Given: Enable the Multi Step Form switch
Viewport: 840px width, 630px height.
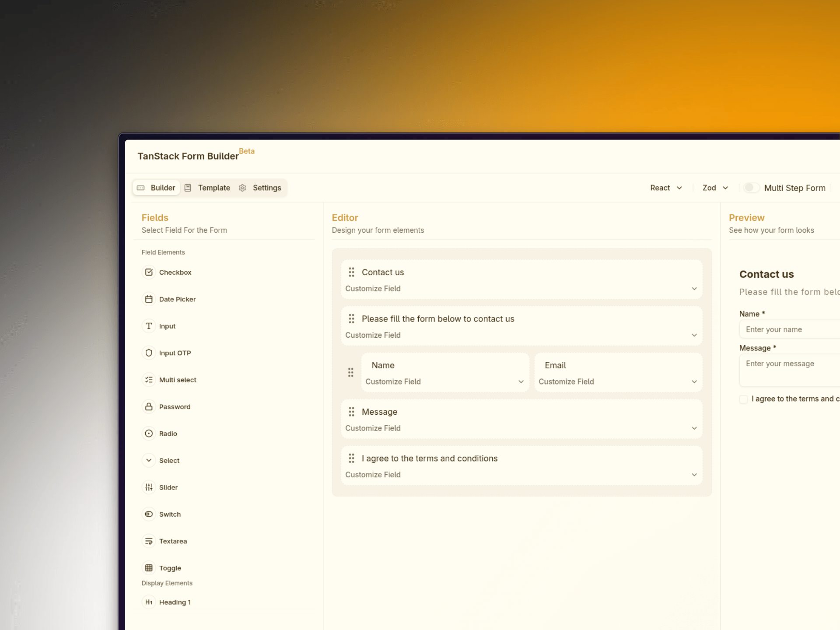Looking at the screenshot, I should (751, 188).
